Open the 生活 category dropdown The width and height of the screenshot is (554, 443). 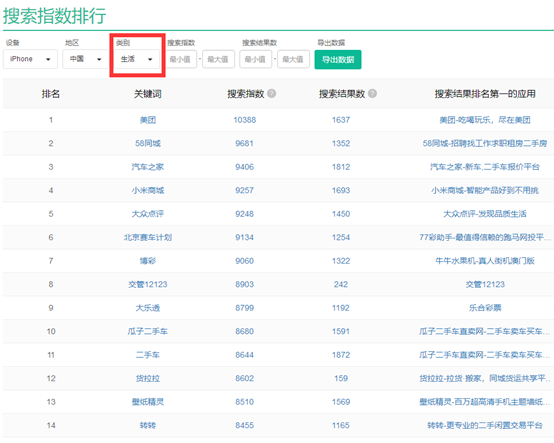click(x=137, y=59)
